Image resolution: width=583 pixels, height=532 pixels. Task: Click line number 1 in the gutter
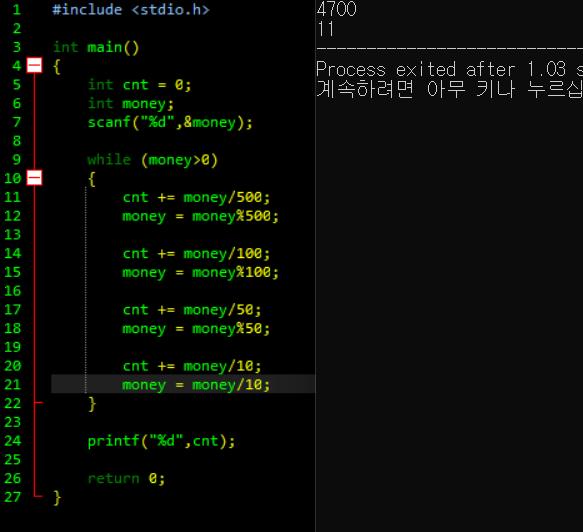point(17,10)
